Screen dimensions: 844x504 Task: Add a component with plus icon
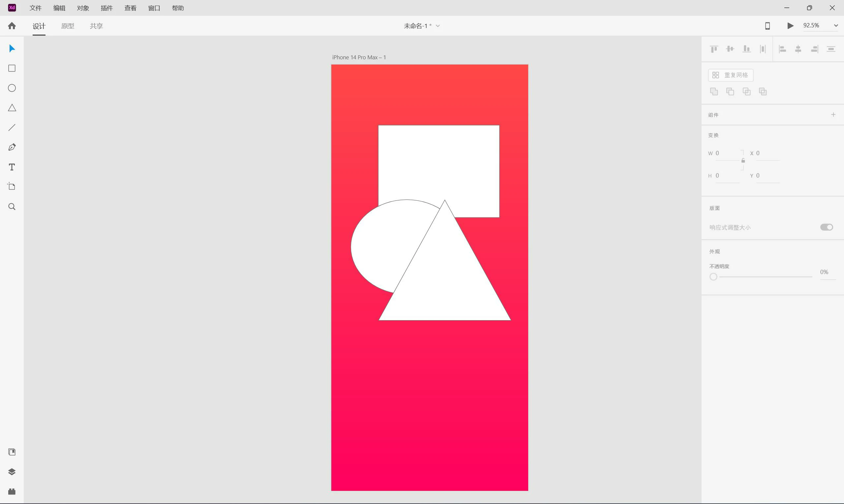833,114
